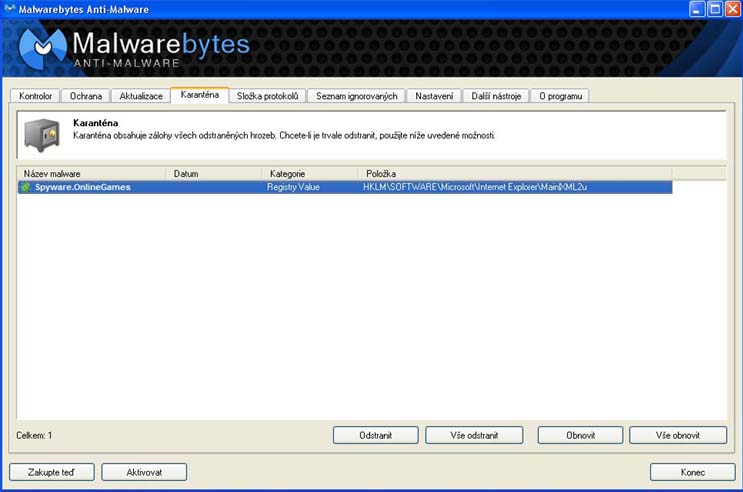Click the Vše odstranit button
743x492 pixels.
click(474, 436)
